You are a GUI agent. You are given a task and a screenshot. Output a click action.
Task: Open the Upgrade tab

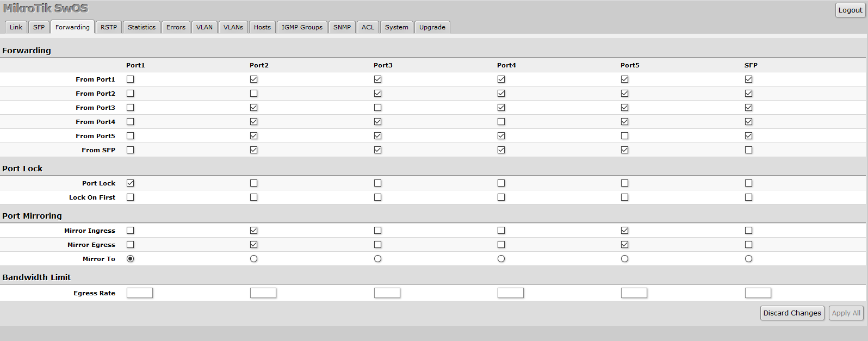[432, 27]
